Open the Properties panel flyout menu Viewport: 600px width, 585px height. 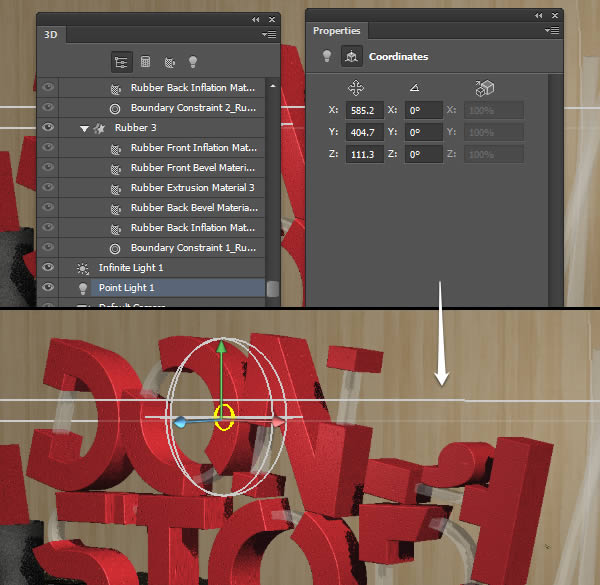click(x=552, y=30)
